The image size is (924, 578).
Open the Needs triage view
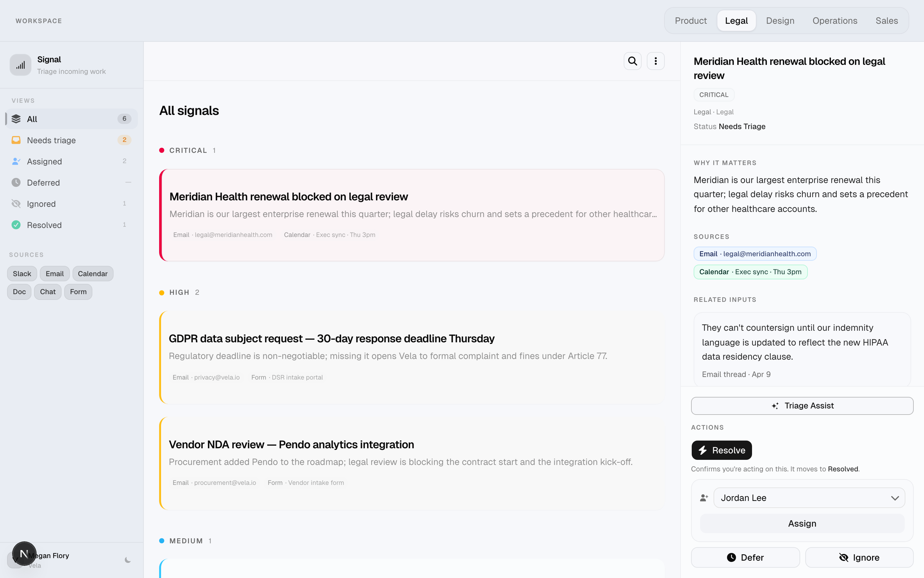pyautogui.click(x=72, y=140)
